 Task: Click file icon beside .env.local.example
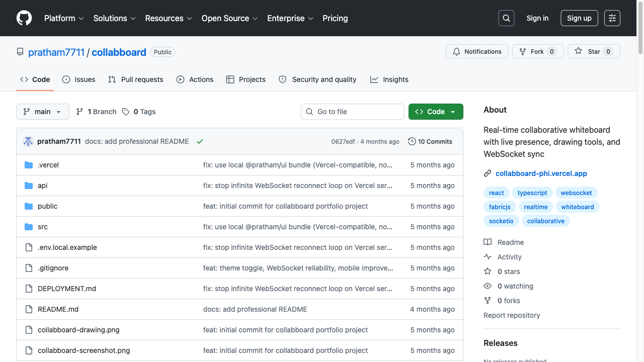(x=29, y=247)
